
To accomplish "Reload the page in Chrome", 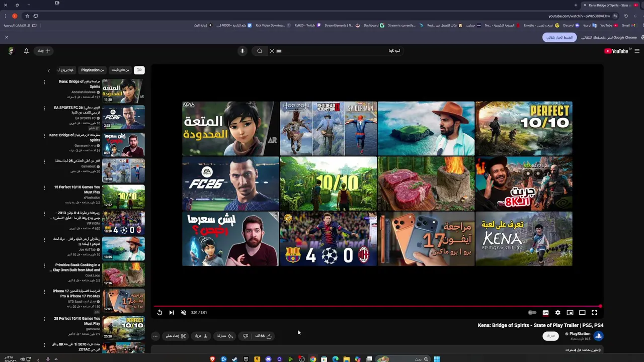I will (626, 16).
